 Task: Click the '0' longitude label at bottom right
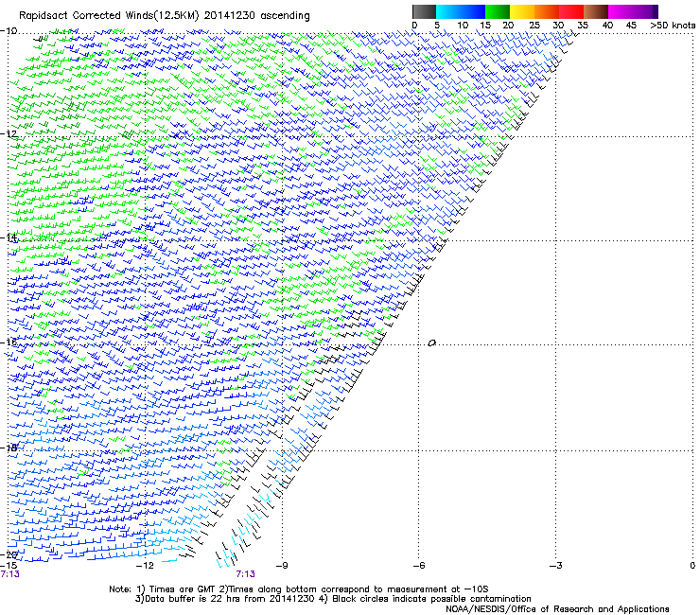click(x=692, y=566)
